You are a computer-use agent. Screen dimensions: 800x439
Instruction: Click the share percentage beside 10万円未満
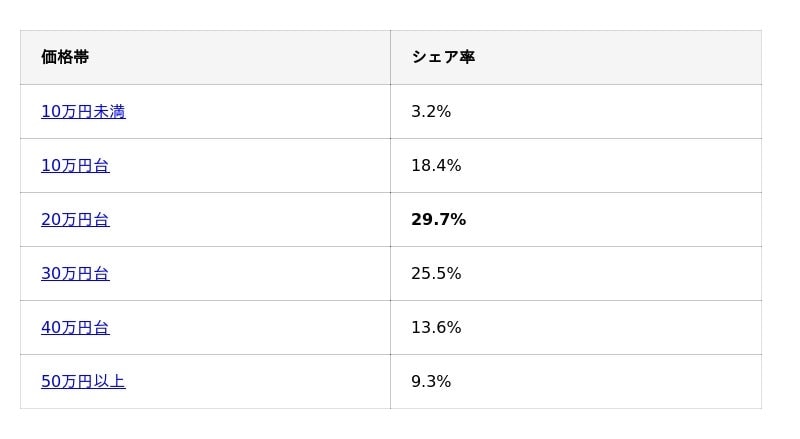pos(431,112)
